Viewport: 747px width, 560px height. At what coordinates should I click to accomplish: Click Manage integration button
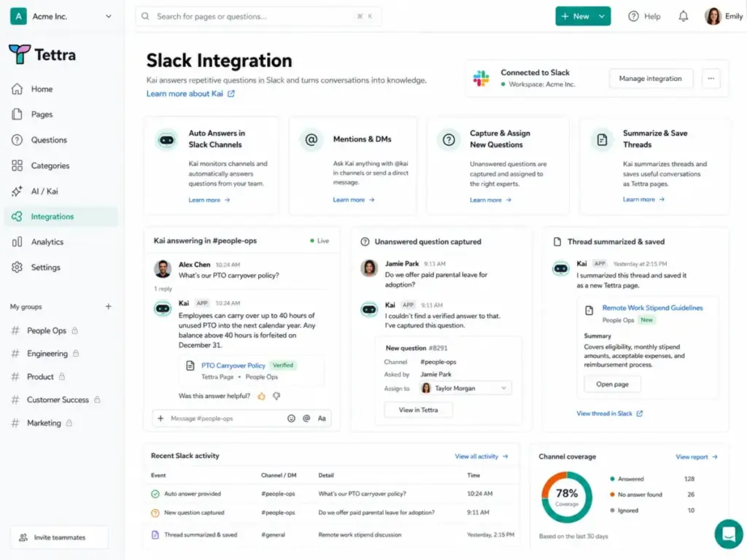pos(650,79)
